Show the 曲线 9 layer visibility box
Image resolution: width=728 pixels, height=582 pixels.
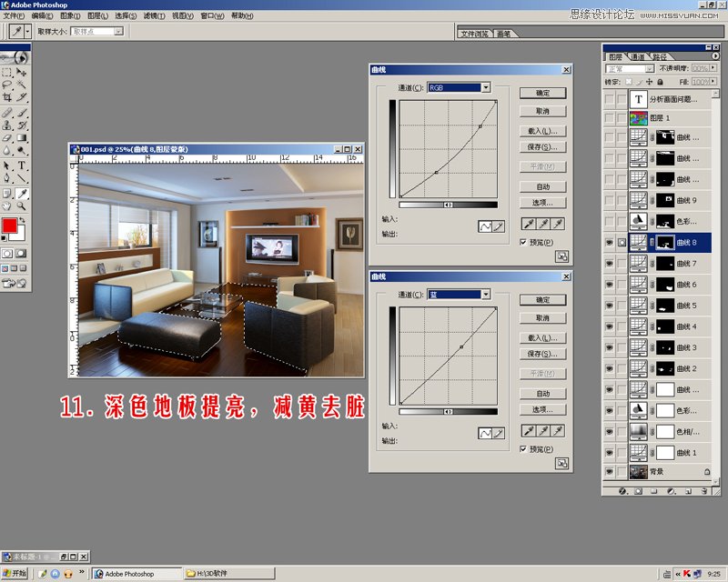(x=609, y=200)
